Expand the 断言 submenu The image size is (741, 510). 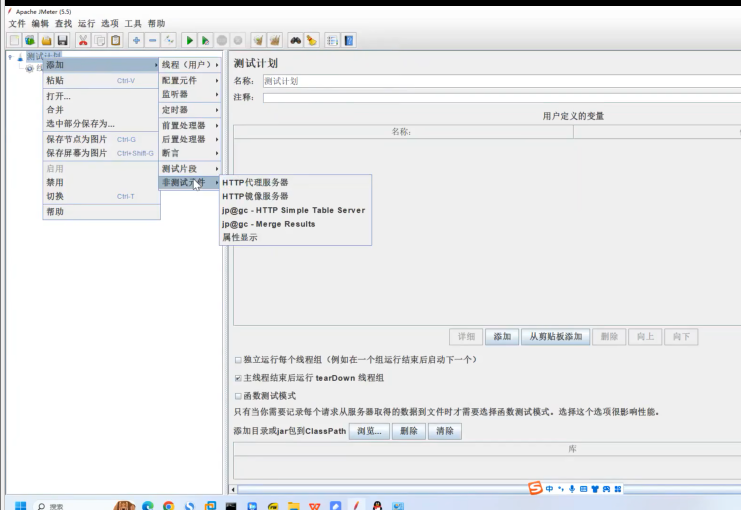(x=190, y=153)
